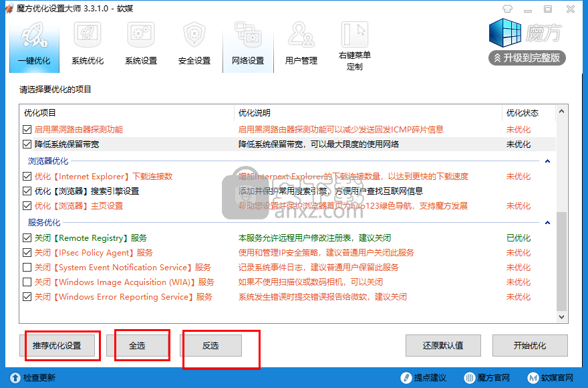
Task: Click description 记录系统事件日志，建议普通用户保留此服务
Action: (x=318, y=268)
